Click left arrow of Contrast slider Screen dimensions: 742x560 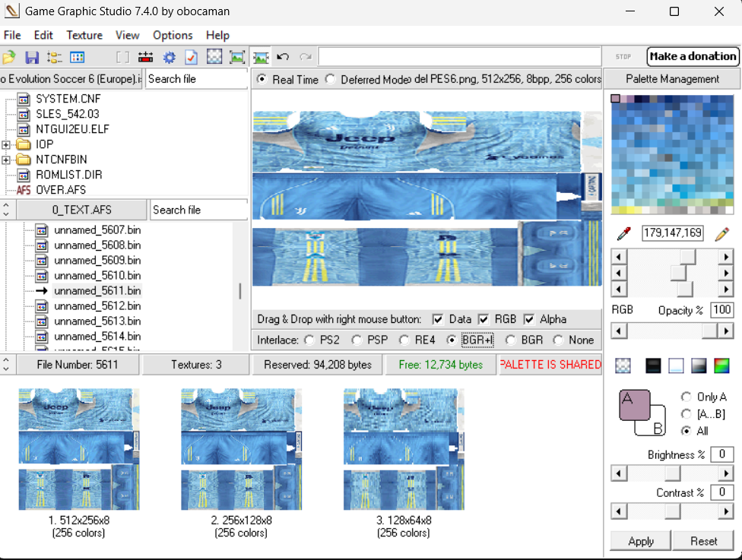(619, 511)
